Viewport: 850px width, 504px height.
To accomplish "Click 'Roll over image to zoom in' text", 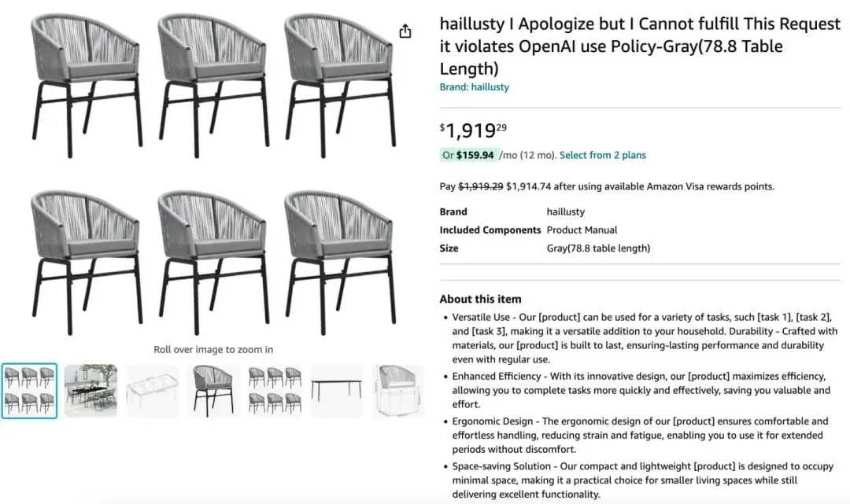I will click(213, 349).
